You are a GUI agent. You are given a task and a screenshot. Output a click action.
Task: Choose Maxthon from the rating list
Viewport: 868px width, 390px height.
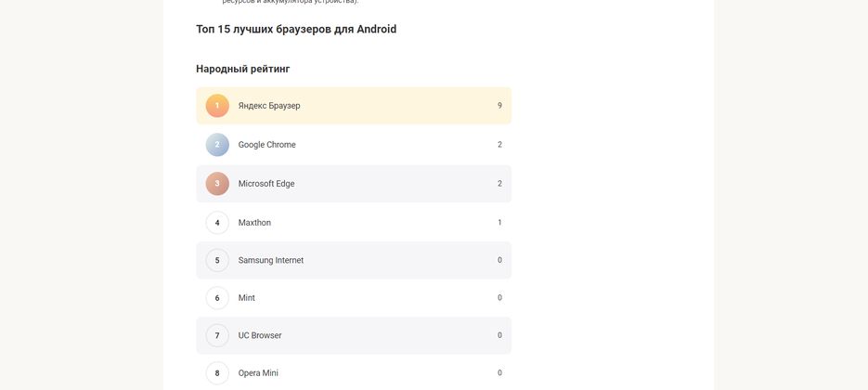(x=354, y=223)
